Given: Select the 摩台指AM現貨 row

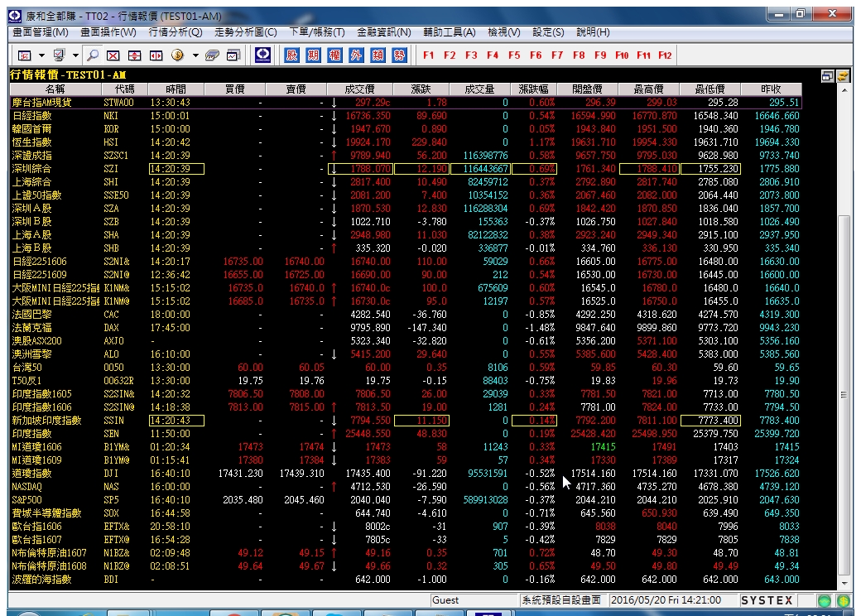Looking at the screenshot, I should 406,102.
